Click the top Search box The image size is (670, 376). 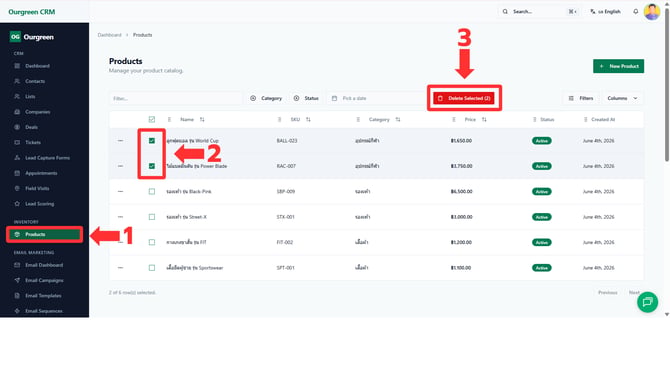pyautogui.click(x=539, y=12)
